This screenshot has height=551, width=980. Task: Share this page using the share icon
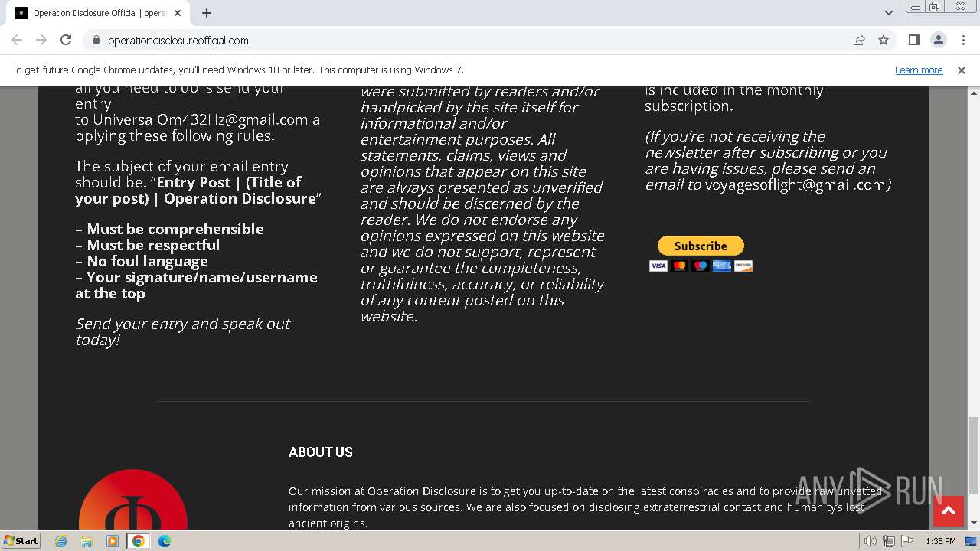pos(859,40)
